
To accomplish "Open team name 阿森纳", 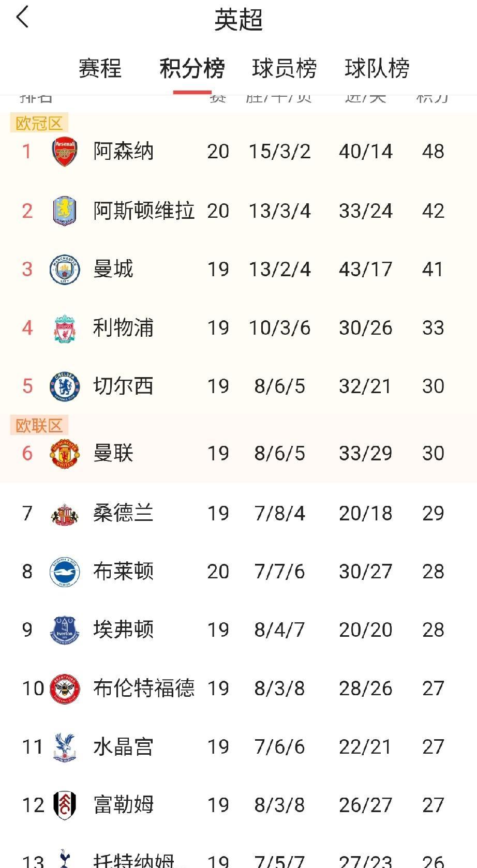I will point(123,152).
